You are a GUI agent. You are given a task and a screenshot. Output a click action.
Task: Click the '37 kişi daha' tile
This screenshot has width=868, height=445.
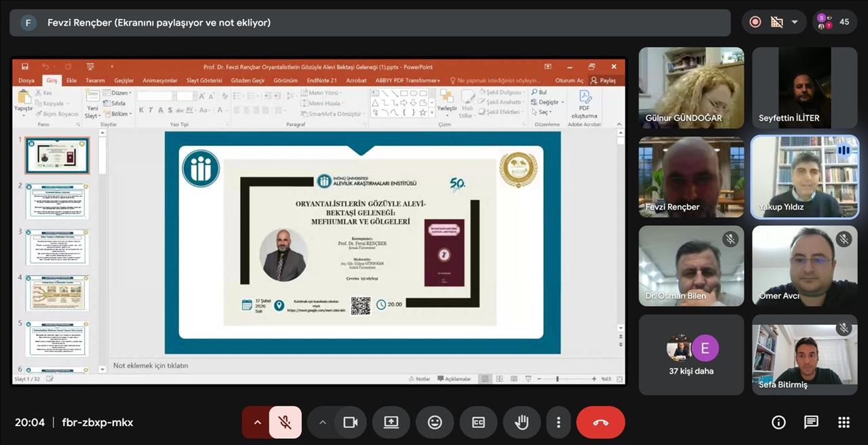pyautogui.click(x=691, y=355)
